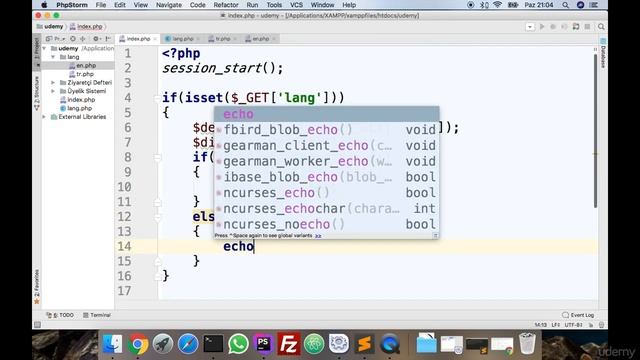This screenshot has height=360, width=640.
Task: Choose ncurses_echochar completion suggestion
Action: 327,209
